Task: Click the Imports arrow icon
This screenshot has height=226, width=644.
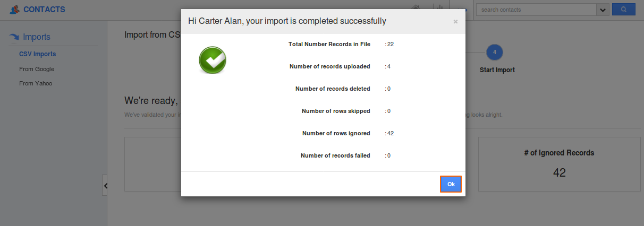Action: click(14, 37)
